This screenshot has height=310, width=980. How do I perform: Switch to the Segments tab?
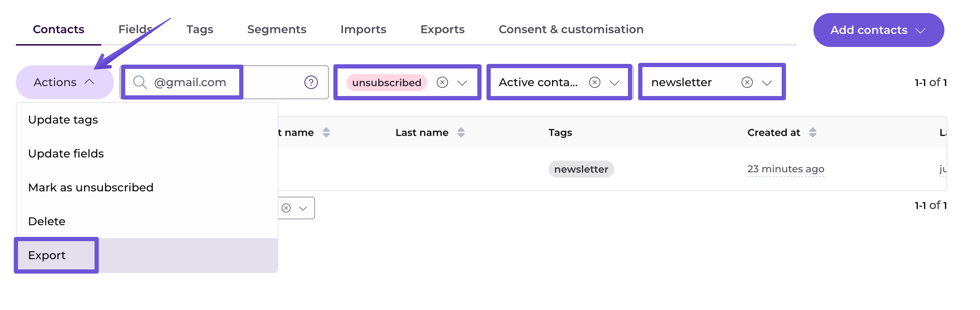click(277, 29)
